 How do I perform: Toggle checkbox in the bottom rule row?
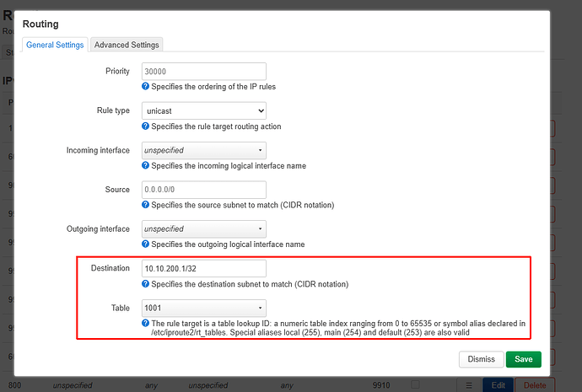click(x=415, y=385)
